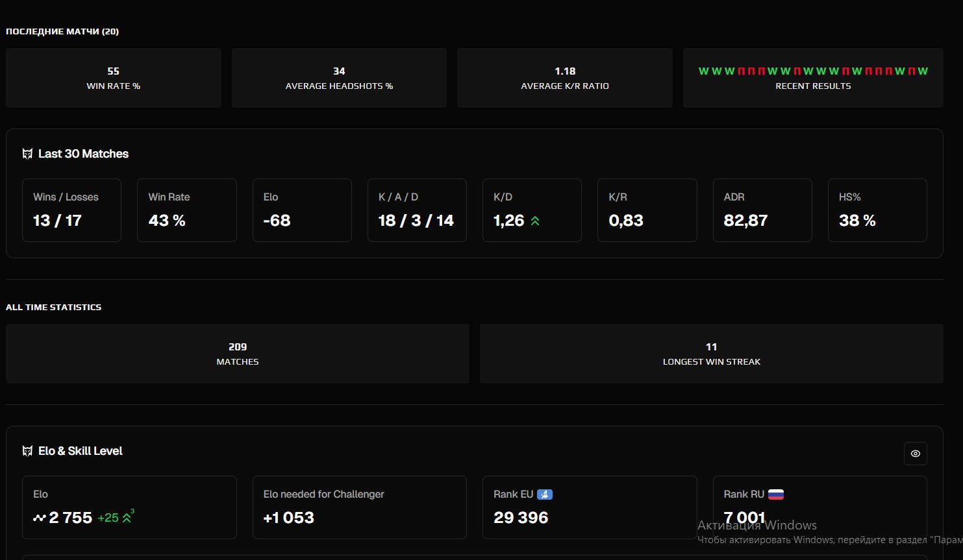963x560 pixels.
Task: Open the Average Headshots % tile
Action: [339, 78]
